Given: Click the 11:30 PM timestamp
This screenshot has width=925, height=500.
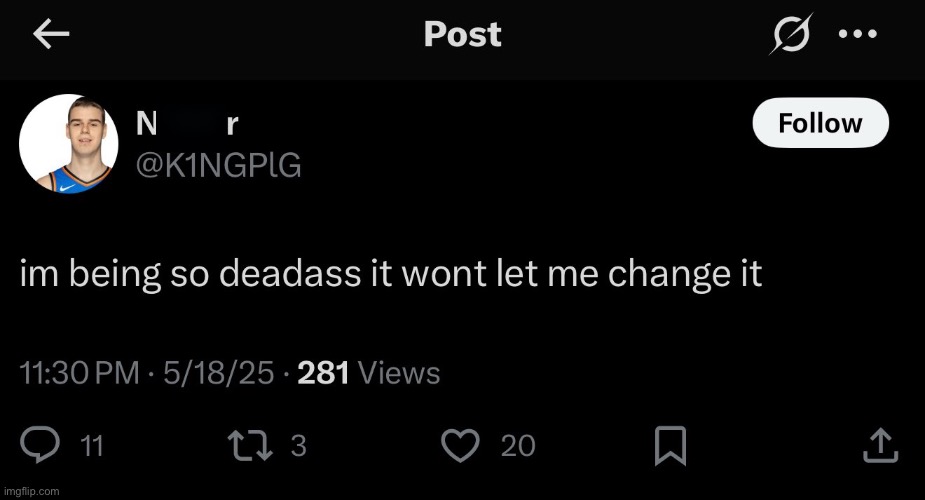Looking at the screenshot, I should pos(80,373).
